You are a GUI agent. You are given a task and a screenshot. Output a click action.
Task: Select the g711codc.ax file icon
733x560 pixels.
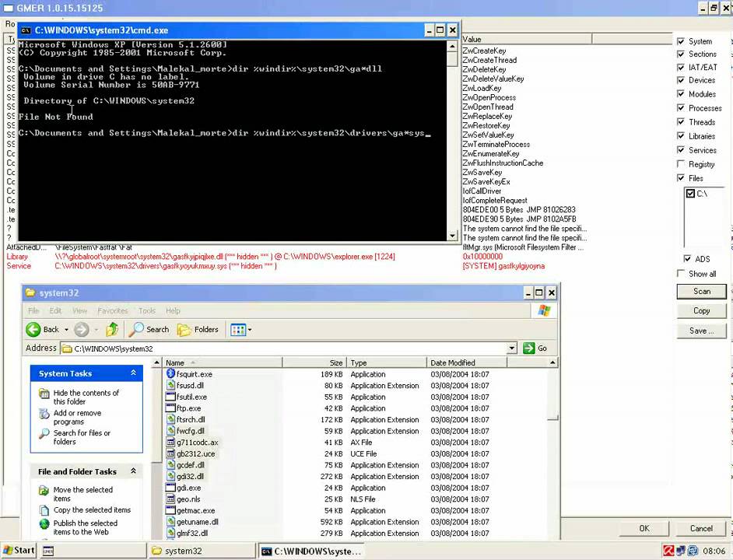point(170,443)
